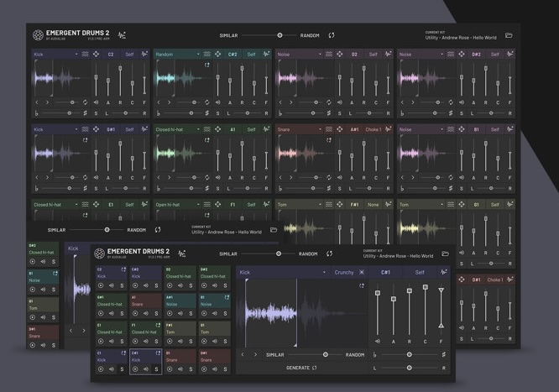Click the sharp symbol in the Kick C2 pad
The image size is (559, 392).
(x=86, y=113)
